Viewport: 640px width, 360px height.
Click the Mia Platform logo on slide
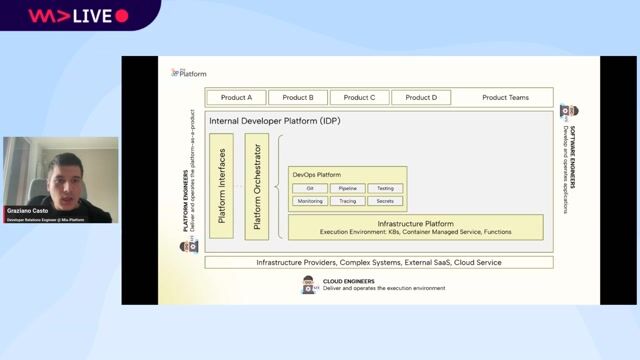(189, 73)
